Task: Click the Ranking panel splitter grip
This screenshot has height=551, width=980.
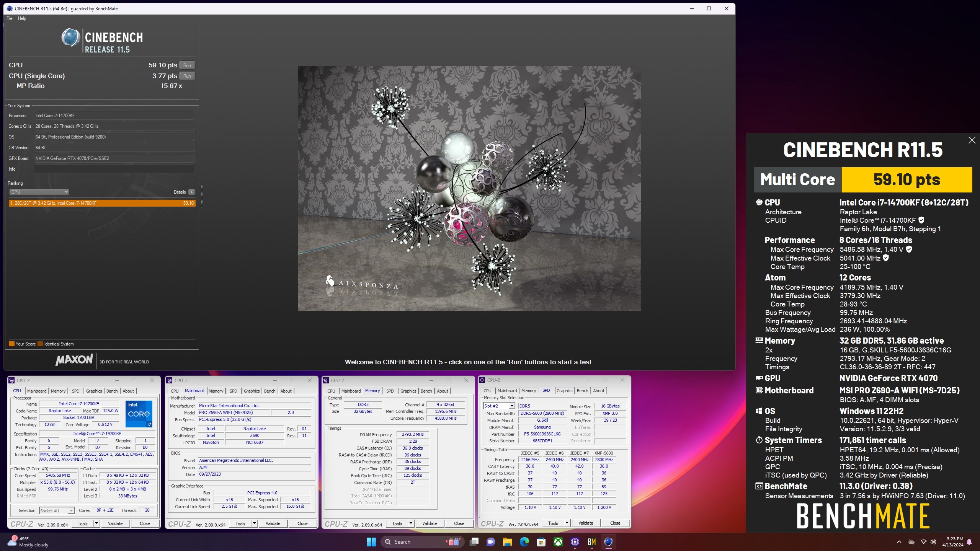Action: 202,196
